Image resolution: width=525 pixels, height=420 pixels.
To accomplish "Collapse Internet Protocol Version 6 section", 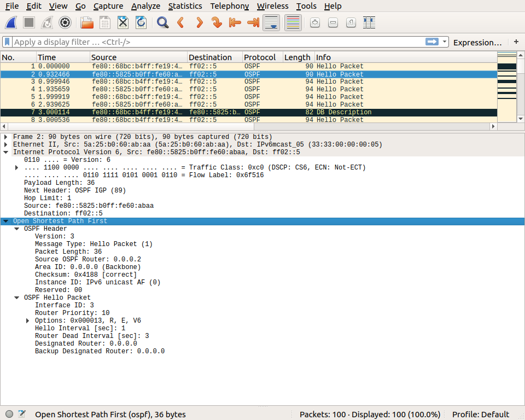I will click(x=5, y=152).
